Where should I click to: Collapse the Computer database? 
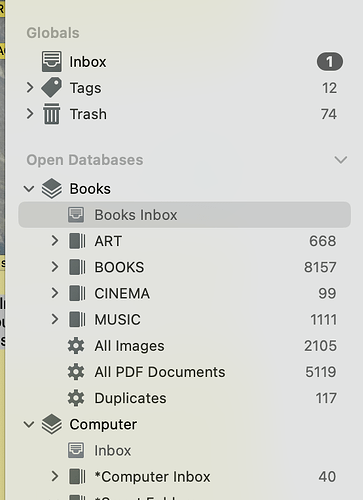(x=29, y=424)
